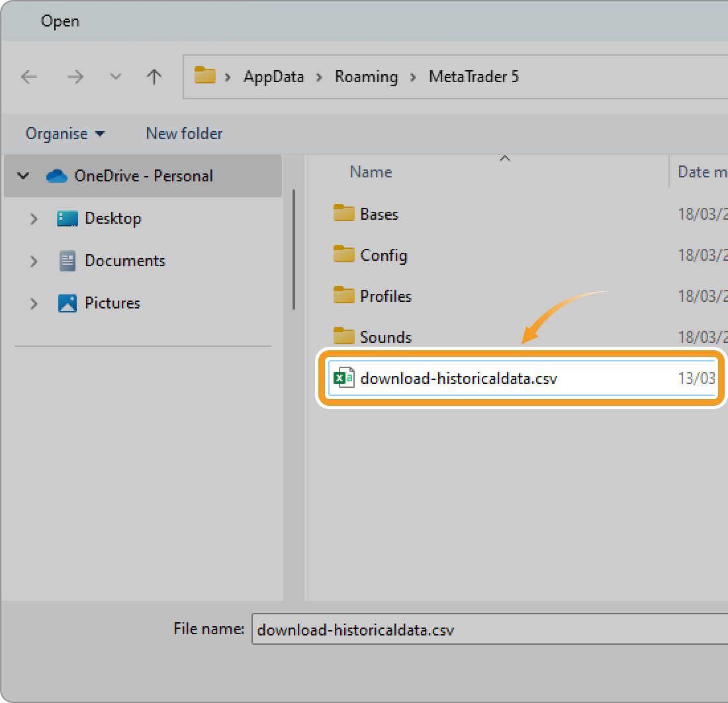Select MetaTrader 5 in the address path
The image size is (728, 703).
tap(474, 77)
